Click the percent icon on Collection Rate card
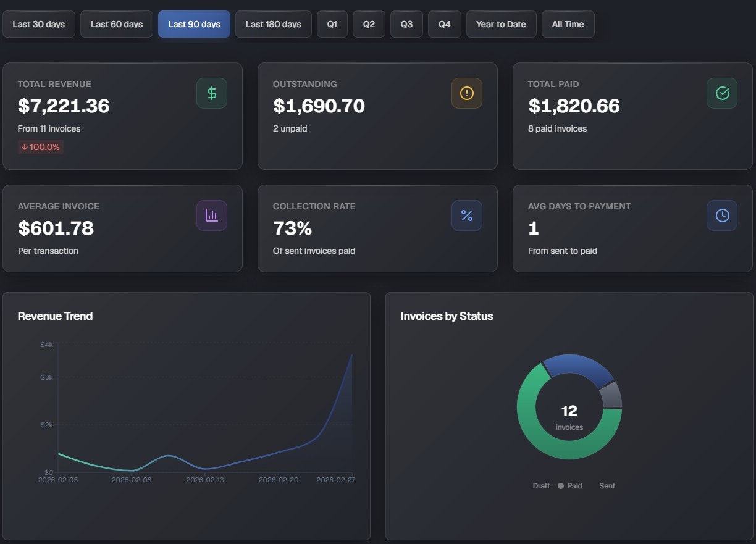The height and width of the screenshot is (544, 756). (467, 215)
